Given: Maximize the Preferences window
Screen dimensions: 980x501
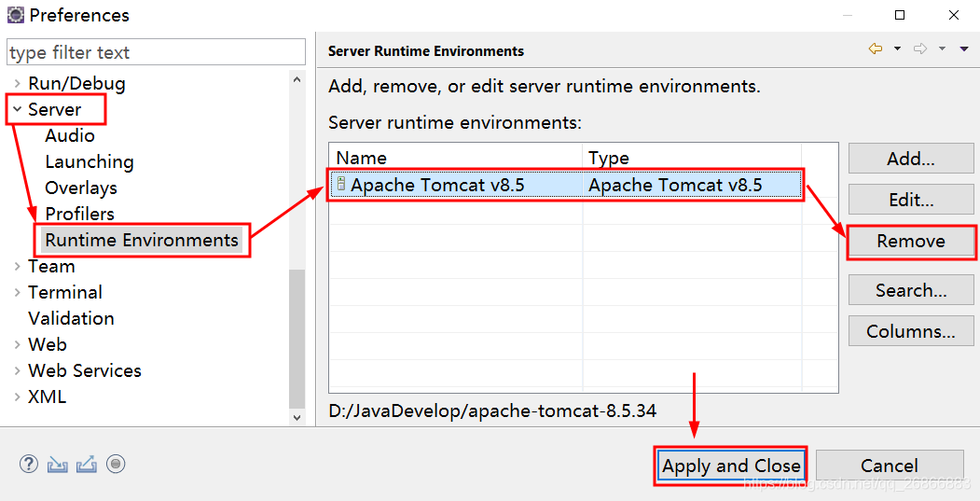Looking at the screenshot, I should coord(900,15).
